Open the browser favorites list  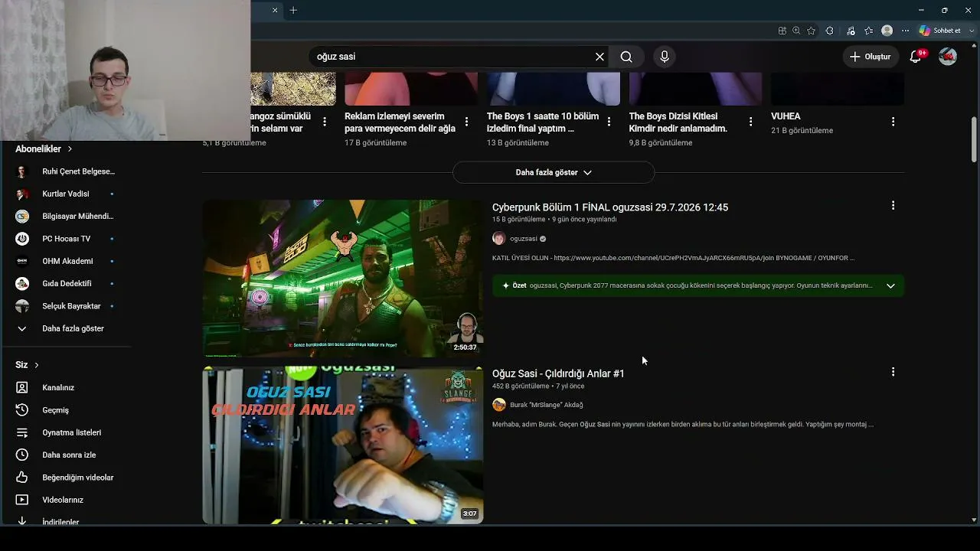pos(868,31)
